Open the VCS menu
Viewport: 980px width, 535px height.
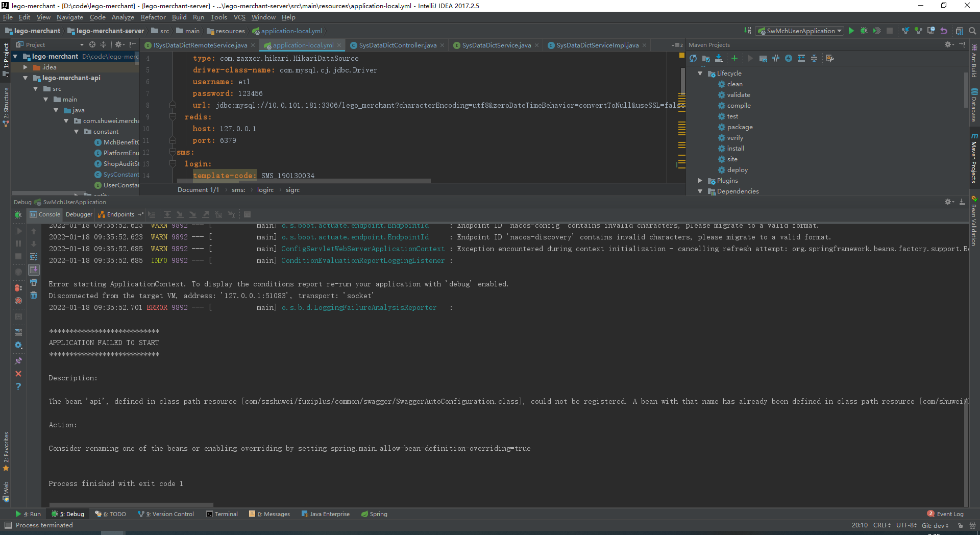(239, 17)
